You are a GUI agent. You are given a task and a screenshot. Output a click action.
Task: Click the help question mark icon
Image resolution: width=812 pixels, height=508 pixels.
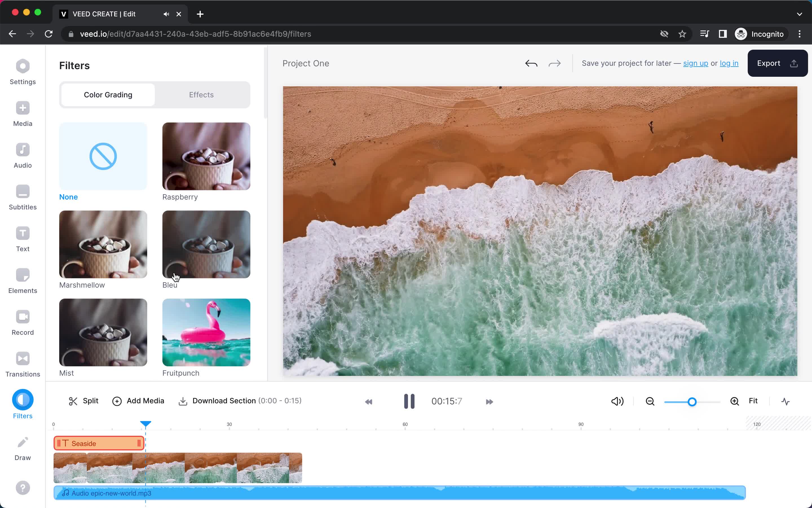[x=23, y=487]
